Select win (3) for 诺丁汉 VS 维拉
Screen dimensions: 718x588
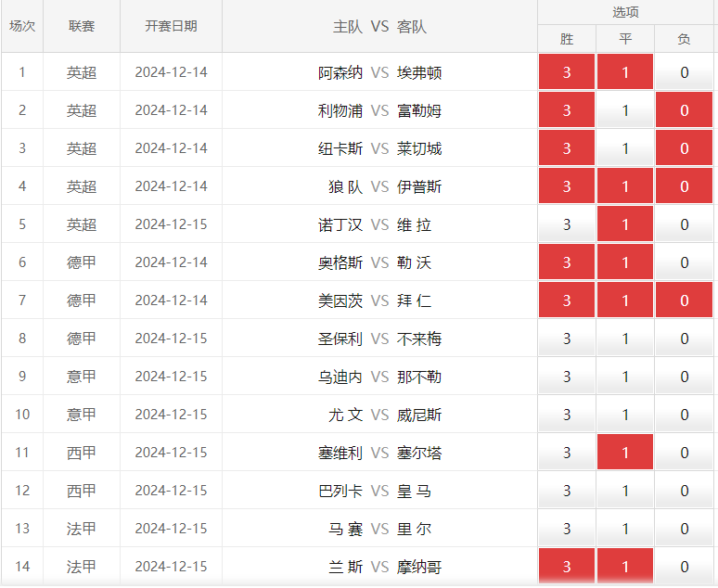coord(567,224)
